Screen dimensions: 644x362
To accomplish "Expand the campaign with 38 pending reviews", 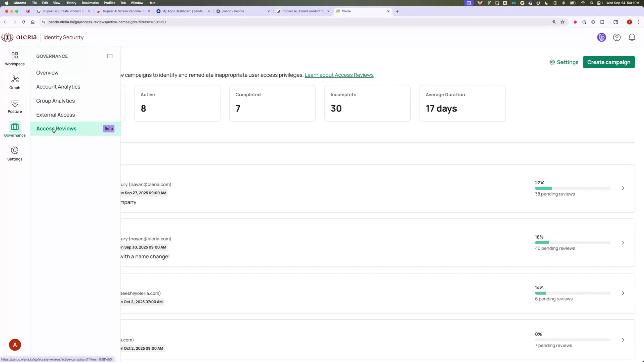I will pos(623,188).
